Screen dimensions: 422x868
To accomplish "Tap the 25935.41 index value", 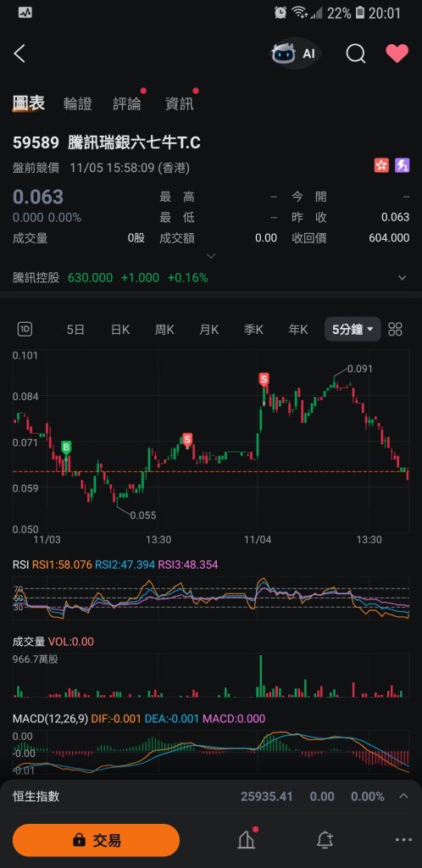I will (266, 797).
